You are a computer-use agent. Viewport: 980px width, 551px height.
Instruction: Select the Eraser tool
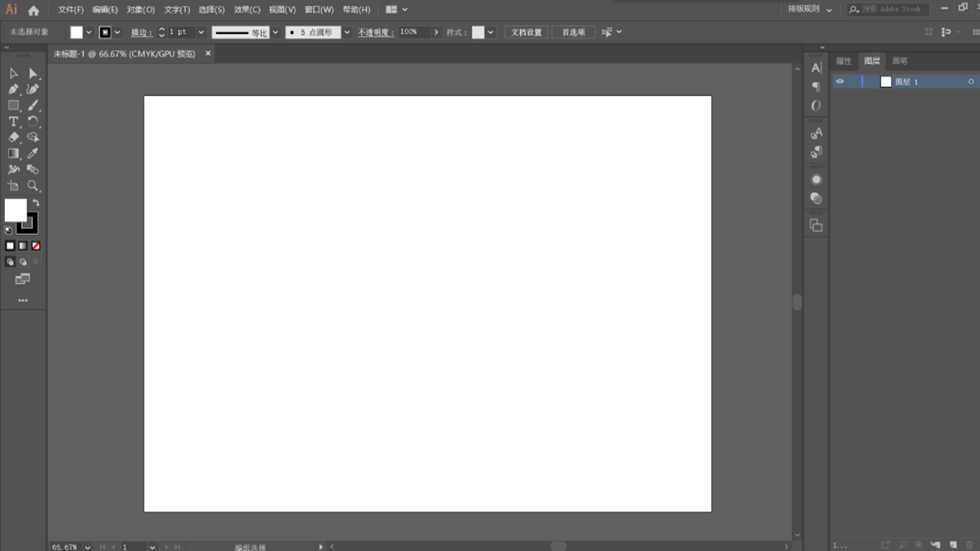point(13,137)
